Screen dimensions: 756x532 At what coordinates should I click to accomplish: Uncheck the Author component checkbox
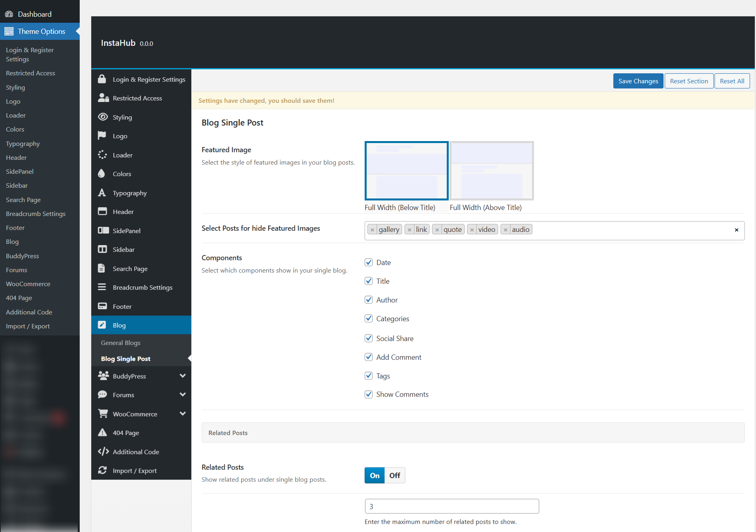(x=369, y=300)
